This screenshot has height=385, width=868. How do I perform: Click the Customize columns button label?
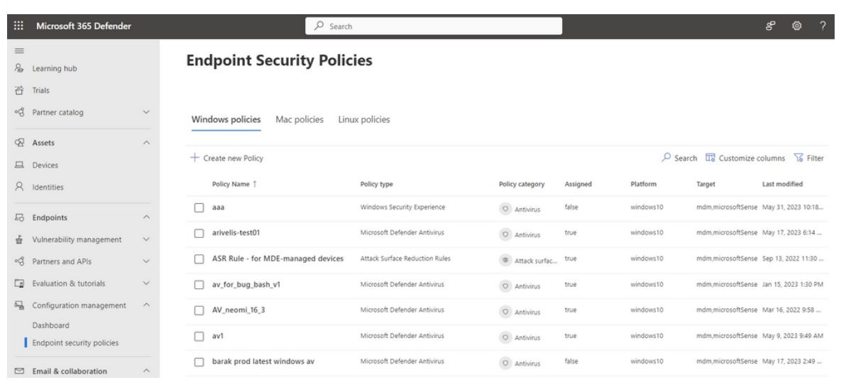coord(753,158)
